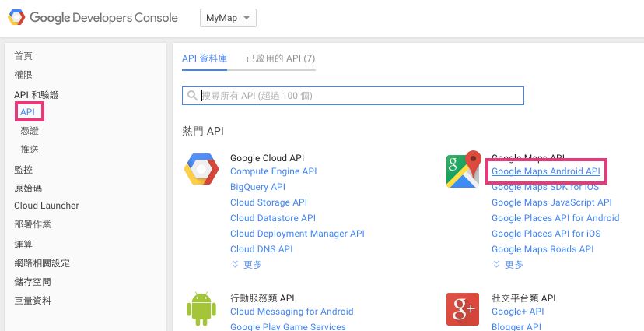Expand 更多 under Google Maps API
This screenshot has width=644, height=331.
pos(509,264)
